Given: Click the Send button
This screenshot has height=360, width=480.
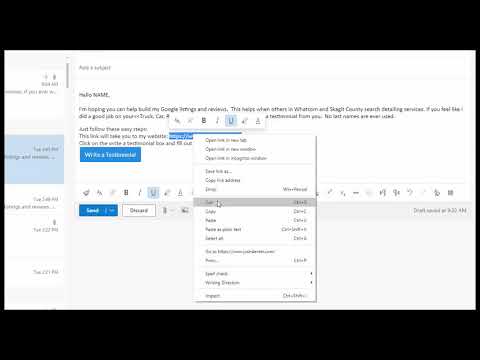Looking at the screenshot, I should [x=92, y=210].
